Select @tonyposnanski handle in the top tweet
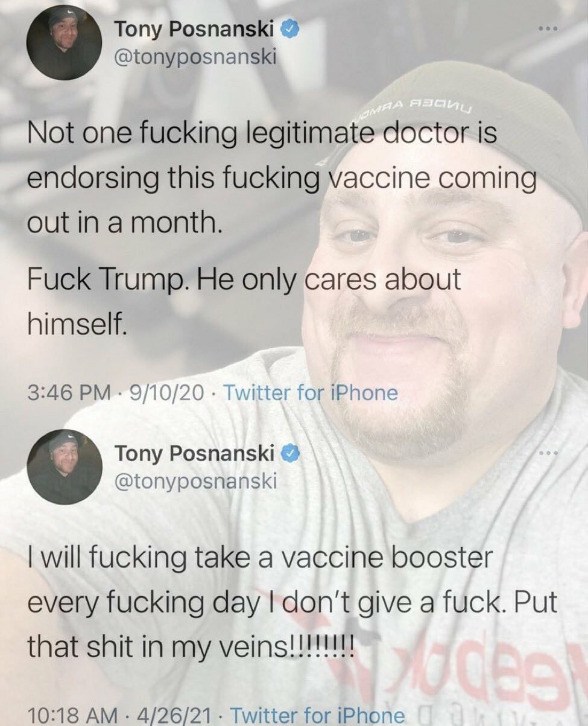The height and width of the screenshot is (726, 588). (x=195, y=57)
